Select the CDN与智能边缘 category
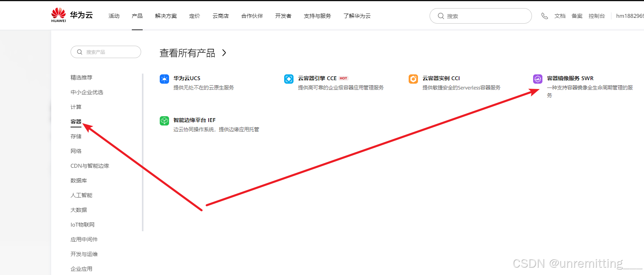The width and height of the screenshot is (644, 275). 90,166
